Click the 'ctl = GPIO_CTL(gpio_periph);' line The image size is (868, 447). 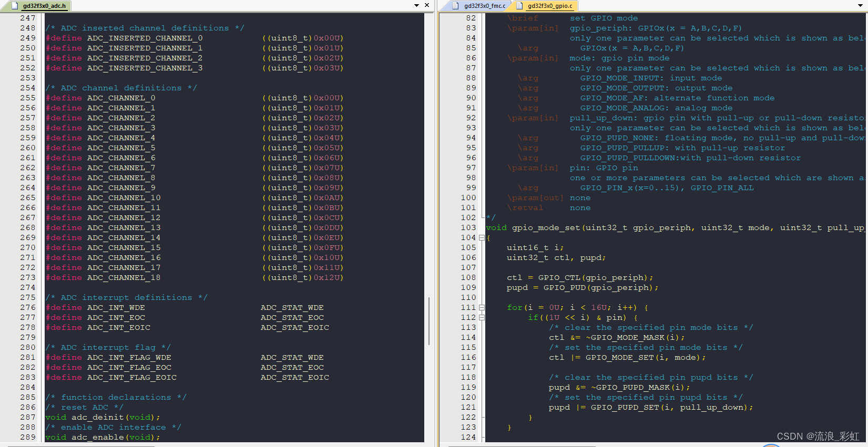point(580,278)
